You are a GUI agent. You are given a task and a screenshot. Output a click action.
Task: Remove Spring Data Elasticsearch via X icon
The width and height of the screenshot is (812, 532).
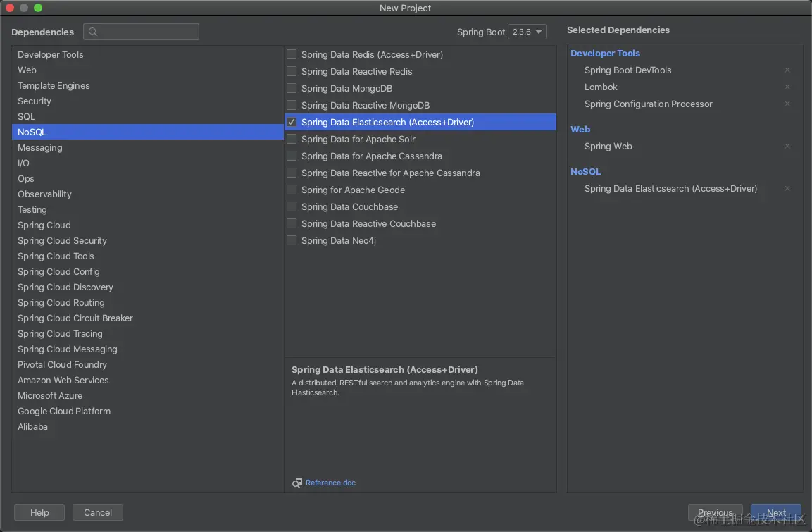click(x=787, y=189)
